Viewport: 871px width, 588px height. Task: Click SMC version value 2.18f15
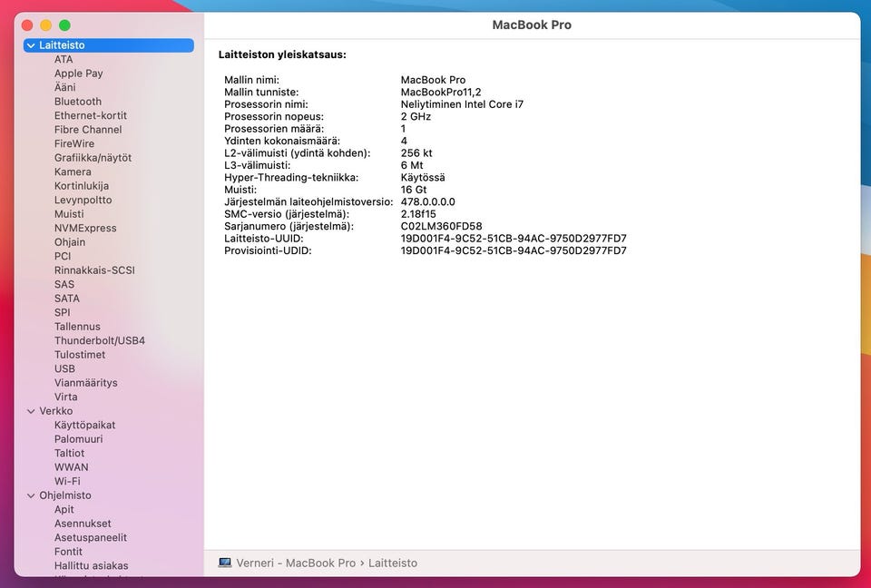coord(418,214)
